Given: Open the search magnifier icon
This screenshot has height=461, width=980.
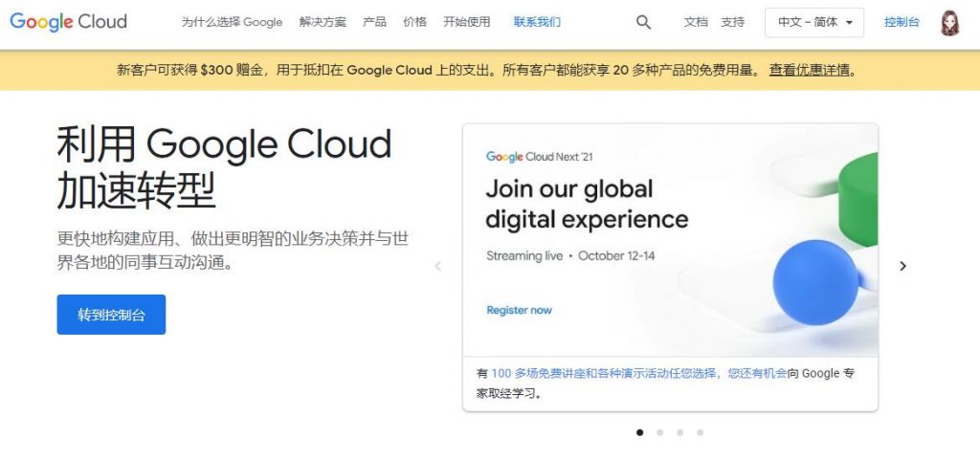Looking at the screenshot, I should (x=643, y=23).
